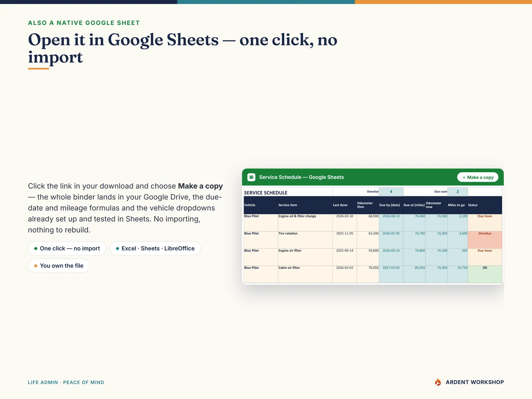
Task: Click Blue Pilot in the Tire rotation row
Action: [x=261, y=240]
